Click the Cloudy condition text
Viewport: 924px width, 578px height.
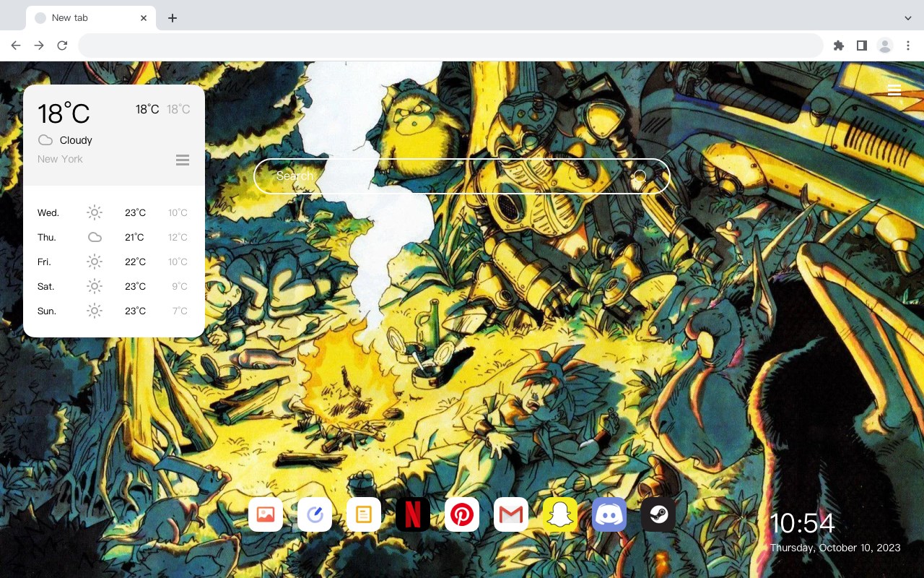pyautogui.click(x=76, y=140)
